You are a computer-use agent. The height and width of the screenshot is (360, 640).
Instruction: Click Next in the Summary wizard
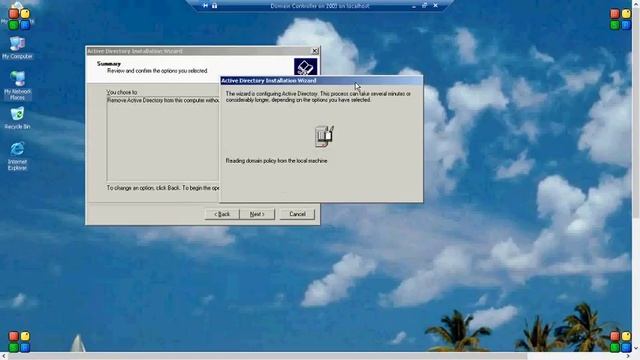coord(257,214)
